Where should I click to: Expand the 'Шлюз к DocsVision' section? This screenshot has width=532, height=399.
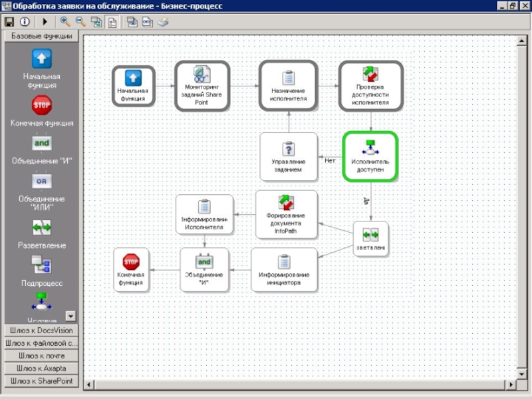(41, 331)
